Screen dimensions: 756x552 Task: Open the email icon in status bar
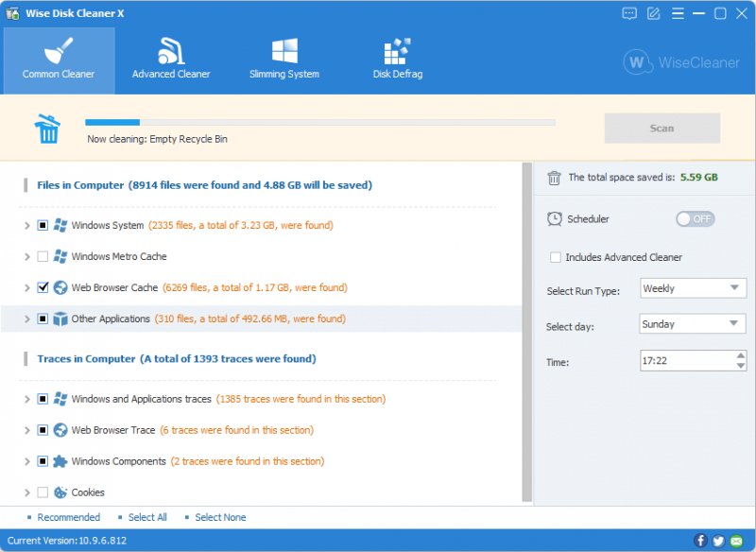[x=737, y=541]
